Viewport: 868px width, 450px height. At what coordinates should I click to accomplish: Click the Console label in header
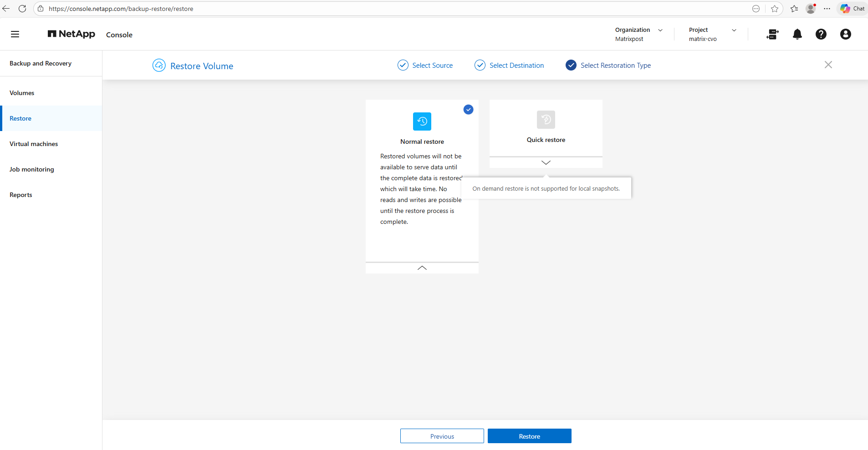119,35
